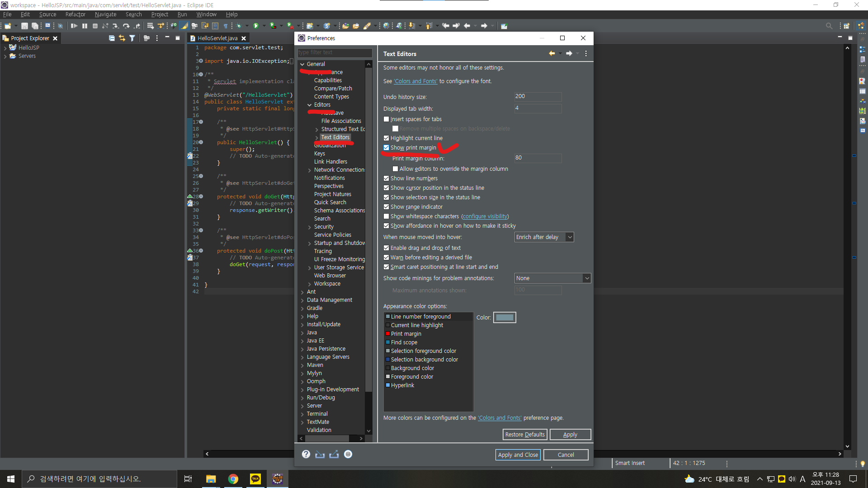Expand the Java preferences node

pyautogui.click(x=302, y=333)
